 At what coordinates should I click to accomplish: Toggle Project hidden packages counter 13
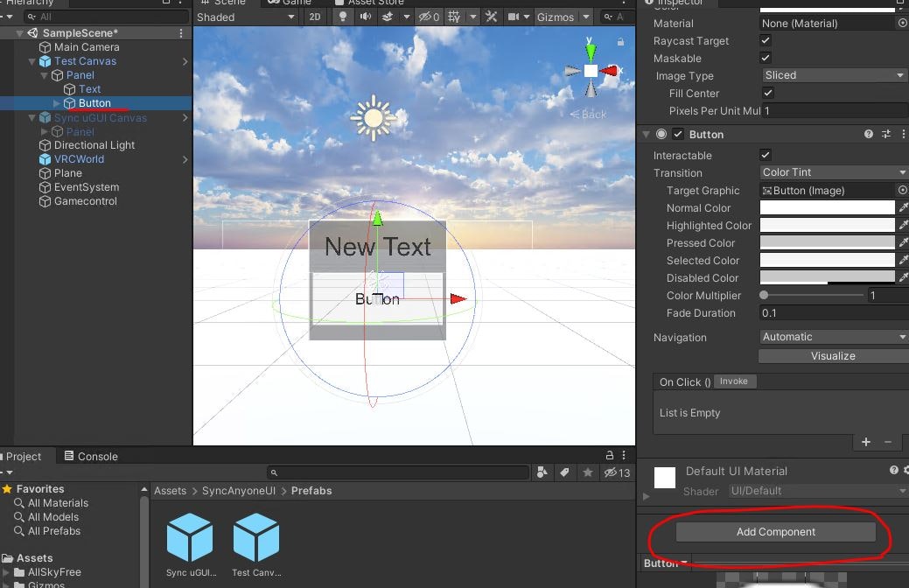click(618, 472)
